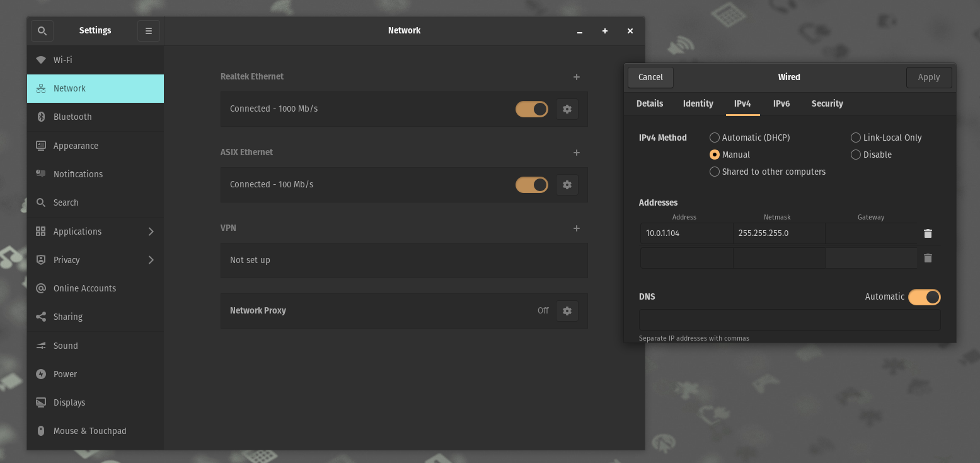The image size is (980, 463).
Task: Add a Realtek Ethernet connection profile
Action: pos(577,77)
